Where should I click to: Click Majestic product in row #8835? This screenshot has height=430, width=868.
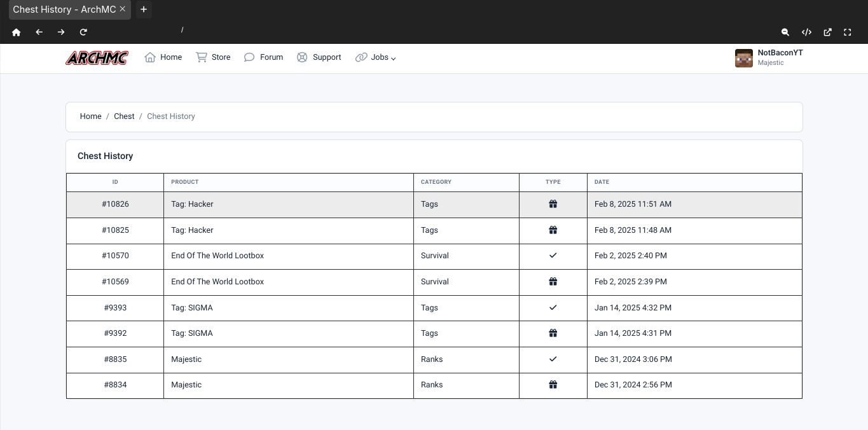(x=186, y=359)
